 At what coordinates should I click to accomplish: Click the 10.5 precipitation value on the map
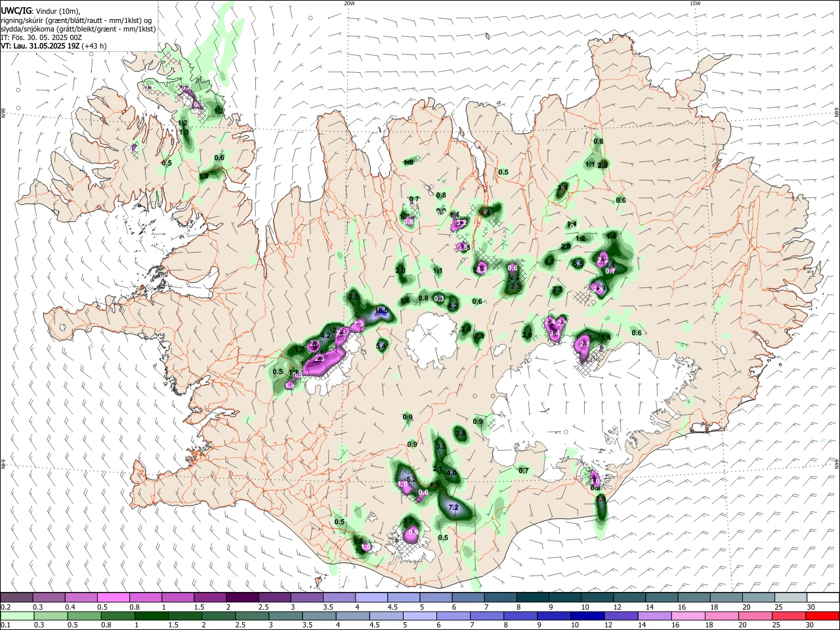tap(381, 311)
